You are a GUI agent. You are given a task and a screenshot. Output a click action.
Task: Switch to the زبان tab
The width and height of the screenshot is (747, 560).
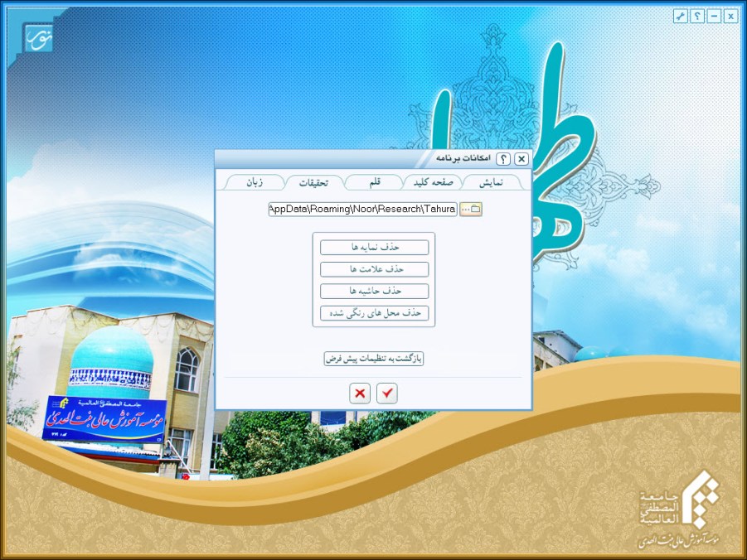[x=255, y=182]
